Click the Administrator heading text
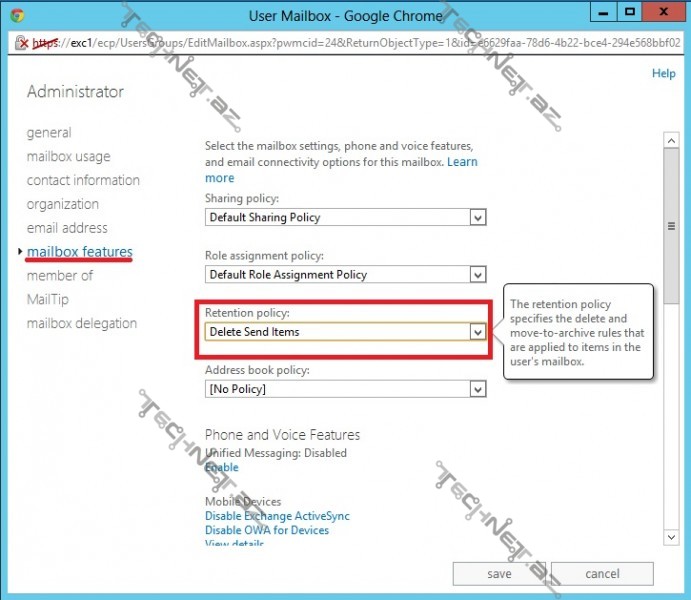Image resolution: width=691 pixels, height=600 pixels. click(x=75, y=92)
